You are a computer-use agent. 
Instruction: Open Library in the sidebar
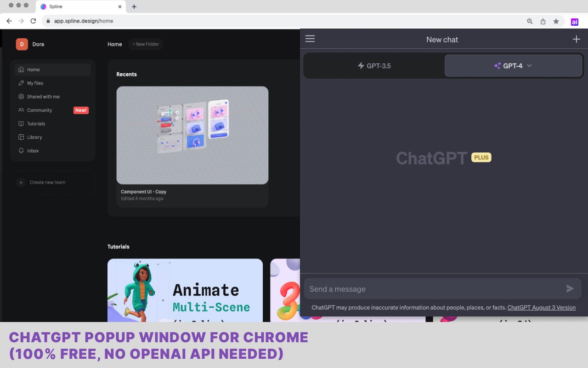click(53, 137)
